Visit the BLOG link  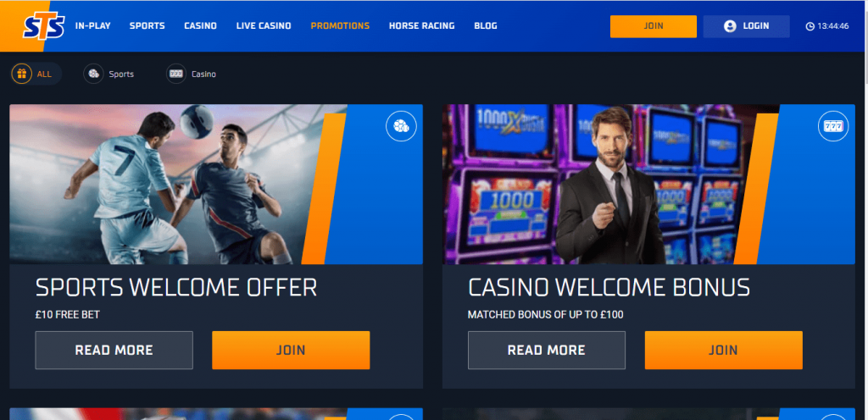click(x=486, y=25)
